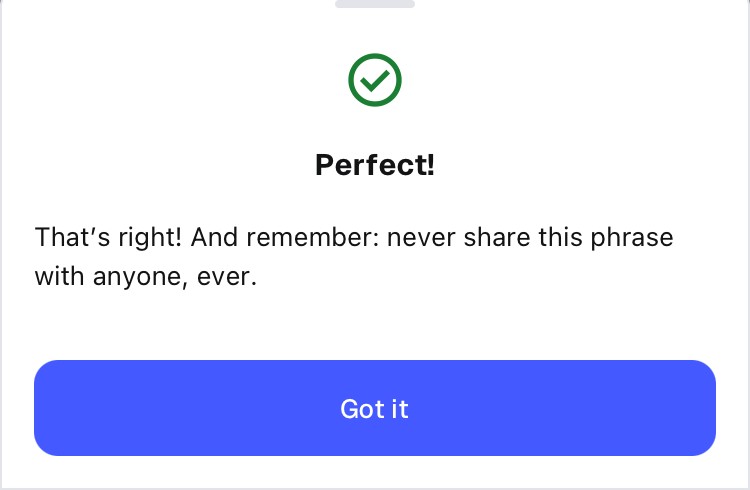The image size is (750, 490).
Task: Click the "never share this phrase" message
Action: pyautogui.click(x=530, y=238)
